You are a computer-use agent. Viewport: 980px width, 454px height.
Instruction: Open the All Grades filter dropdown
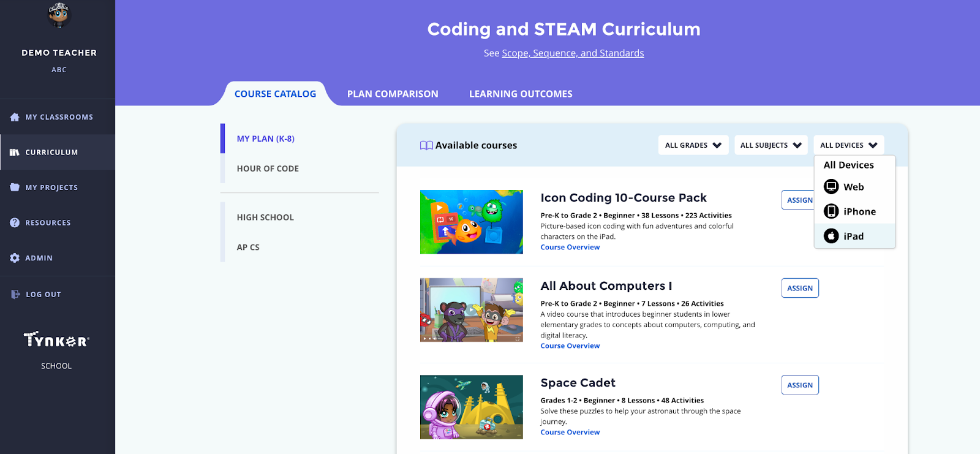[693, 145]
